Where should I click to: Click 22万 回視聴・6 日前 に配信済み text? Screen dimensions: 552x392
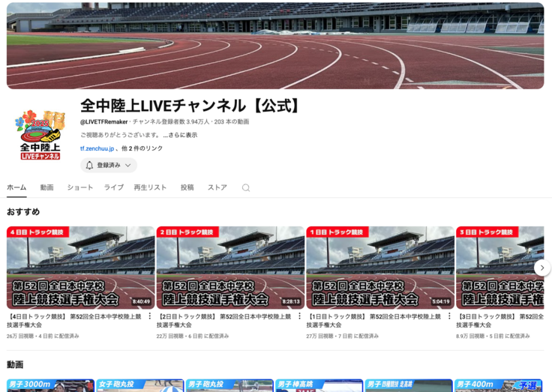[193, 336]
